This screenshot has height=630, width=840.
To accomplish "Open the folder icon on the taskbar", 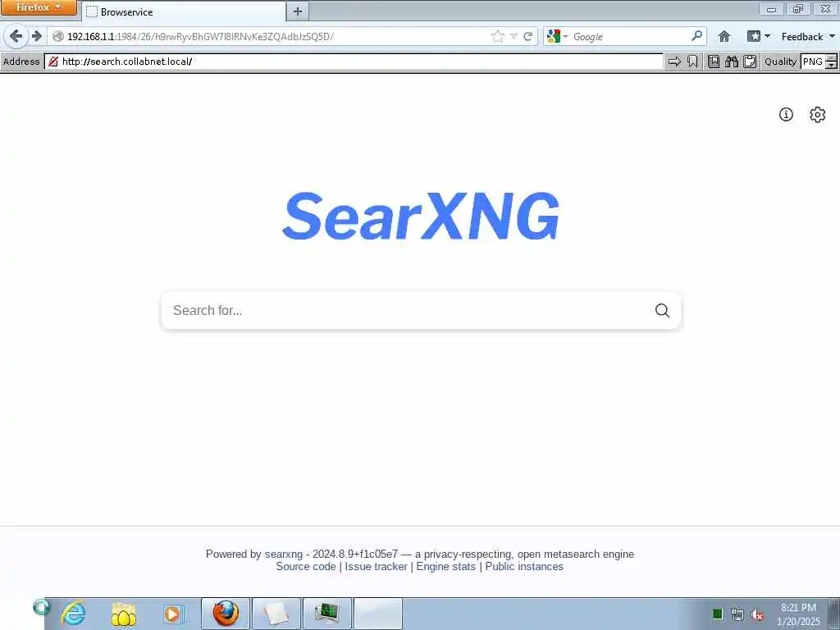I will [x=123, y=614].
